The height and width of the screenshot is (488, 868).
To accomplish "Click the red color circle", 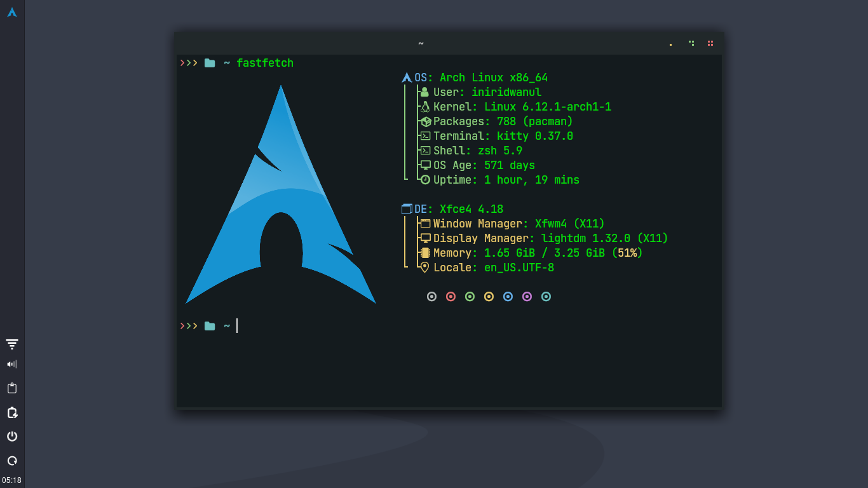I will click(451, 297).
